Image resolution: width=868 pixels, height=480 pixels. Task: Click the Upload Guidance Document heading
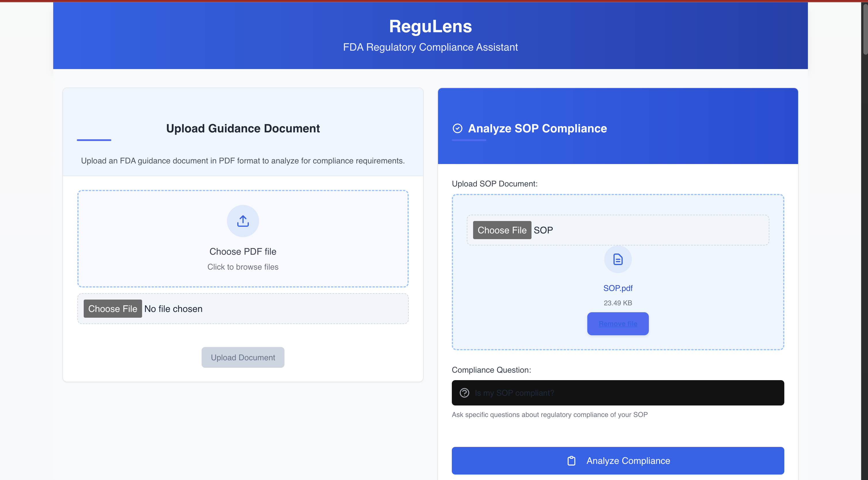click(243, 128)
